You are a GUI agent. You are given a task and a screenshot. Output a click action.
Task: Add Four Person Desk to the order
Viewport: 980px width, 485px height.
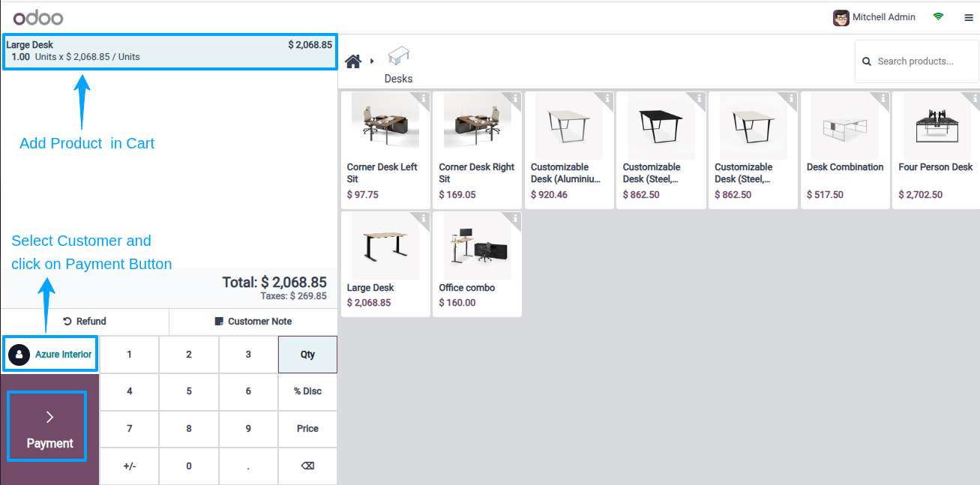[x=936, y=150]
